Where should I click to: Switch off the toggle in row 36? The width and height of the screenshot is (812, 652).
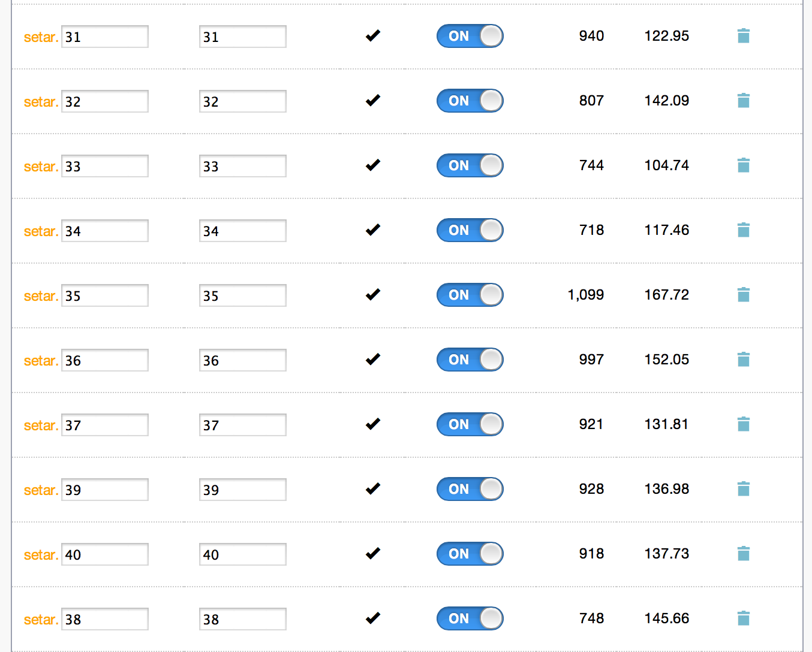click(x=470, y=360)
